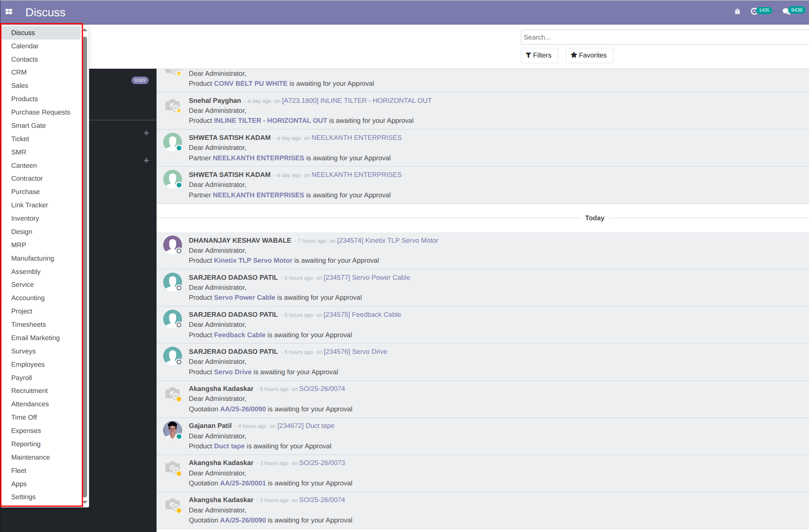The image size is (809, 532).
Task: Open Manufacturing in the apps menu
Action: (32, 259)
